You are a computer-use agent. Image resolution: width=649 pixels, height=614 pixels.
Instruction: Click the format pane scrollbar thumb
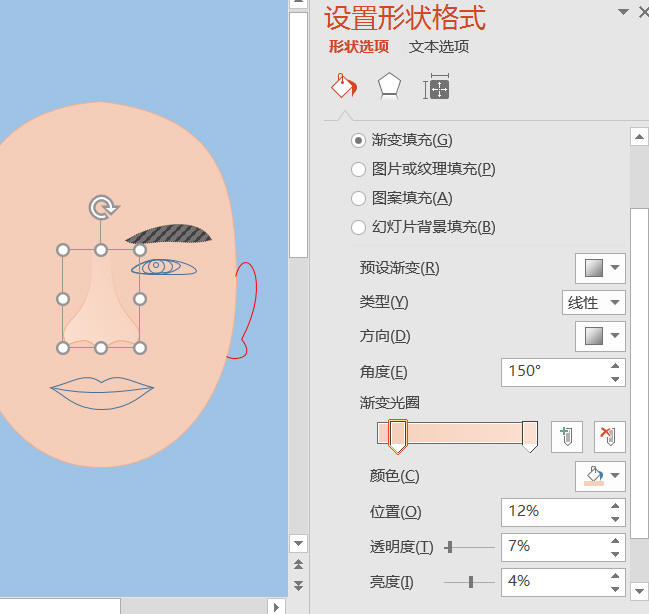[639, 373]
